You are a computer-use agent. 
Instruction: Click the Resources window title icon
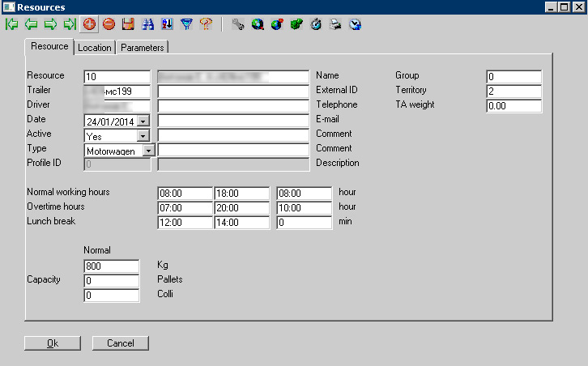pyautogui.click(x=8, y=6)
